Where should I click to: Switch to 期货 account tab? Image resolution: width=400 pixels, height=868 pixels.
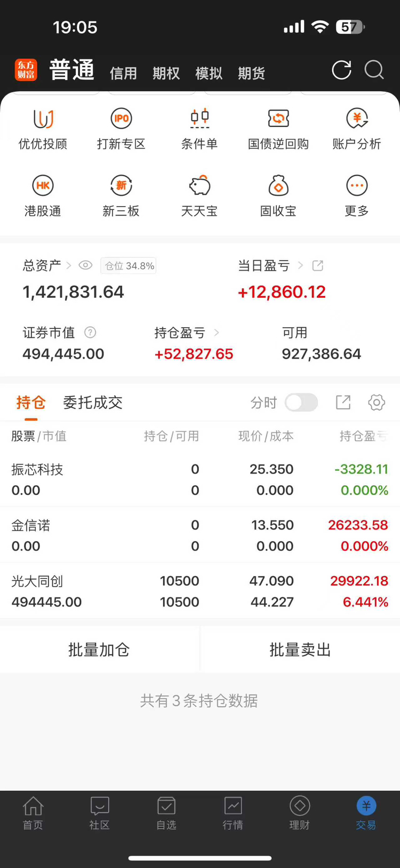[251, 73]
